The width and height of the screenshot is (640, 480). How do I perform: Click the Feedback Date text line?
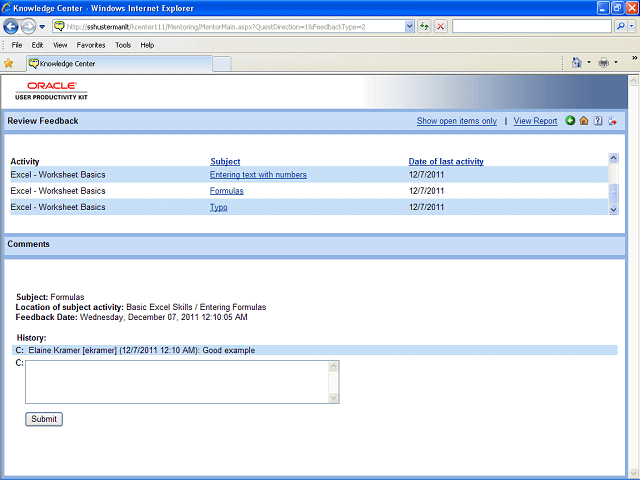click(x=131, y=317)
